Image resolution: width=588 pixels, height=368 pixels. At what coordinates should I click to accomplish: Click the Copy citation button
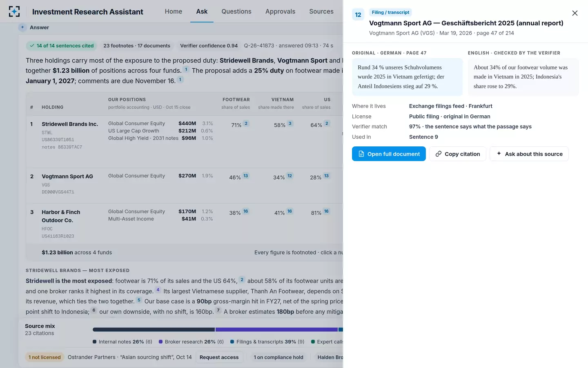coord(458,154)
